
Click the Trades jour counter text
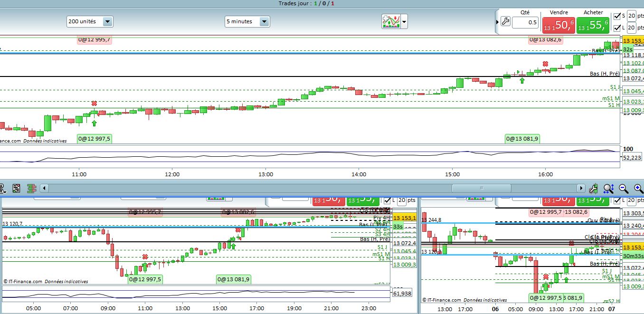point(307,3)
